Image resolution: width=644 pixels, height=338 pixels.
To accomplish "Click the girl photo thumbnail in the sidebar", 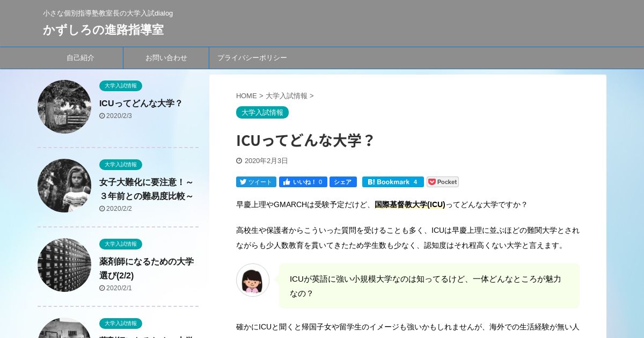I will [x=64, y=186].
